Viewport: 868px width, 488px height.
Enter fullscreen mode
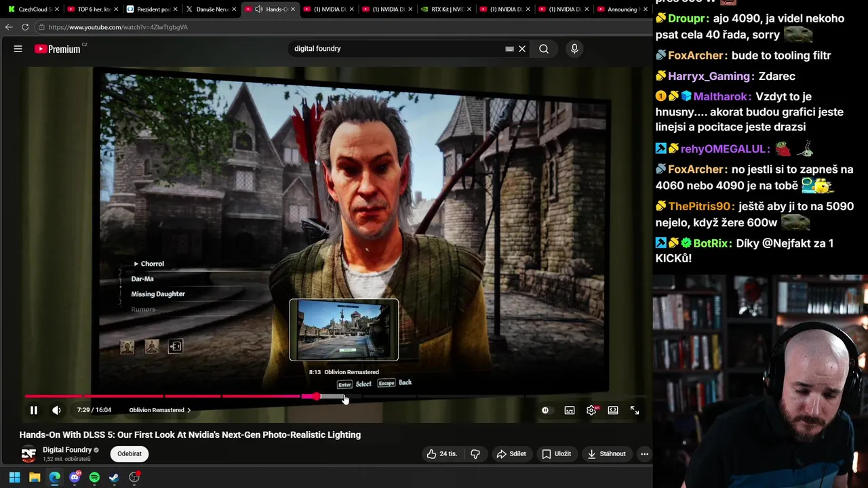pyautogui.click(x=635, y=410)
